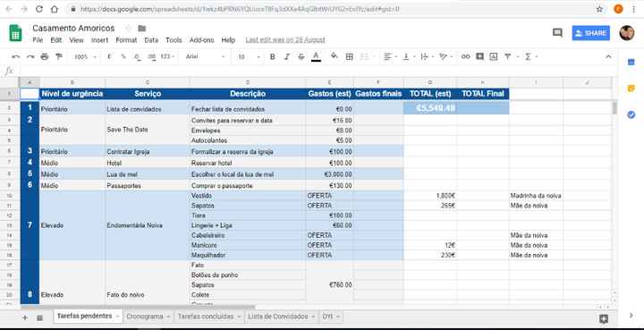Click the blue SHARE button
Screen dimensions: 644x330
(590, 33)
